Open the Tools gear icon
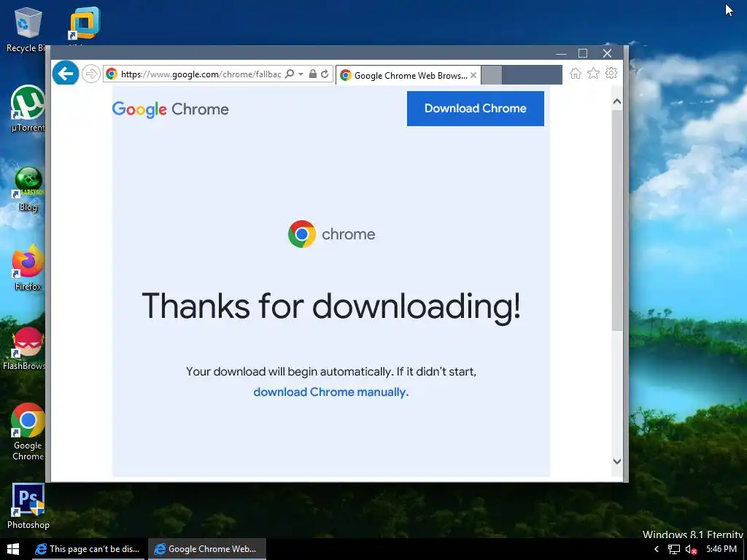Viewport: 747px width, 560px height. (x=611, y=74)
